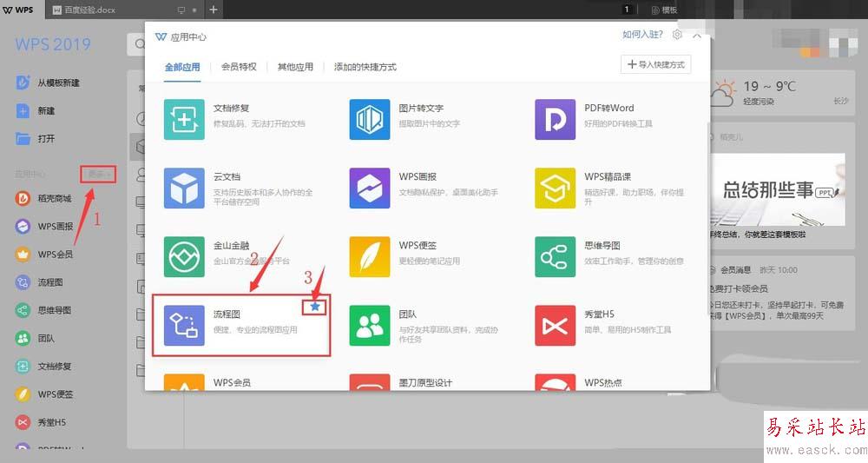Image resolution: width=868 pixels, height=463 pixels.
Task: Open the 思维导图 app icon in App Center
Action: [x=555, y=257]
